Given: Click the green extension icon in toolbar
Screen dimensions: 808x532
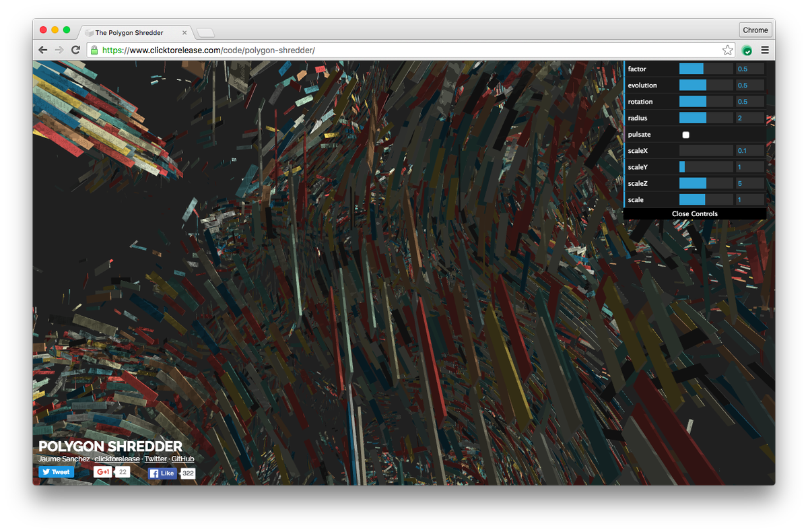Looking at the screenshot, I should click(x=747, y=50).
